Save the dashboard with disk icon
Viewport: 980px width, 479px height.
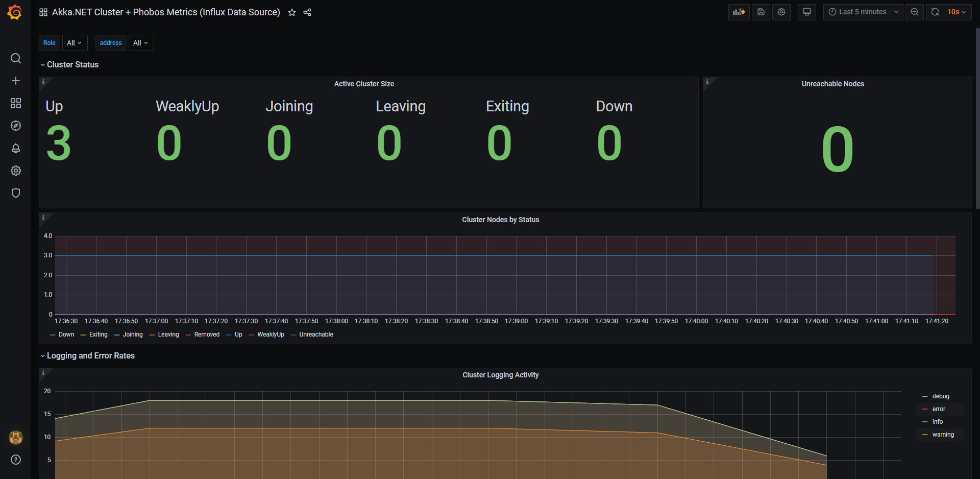coord(761,12)
